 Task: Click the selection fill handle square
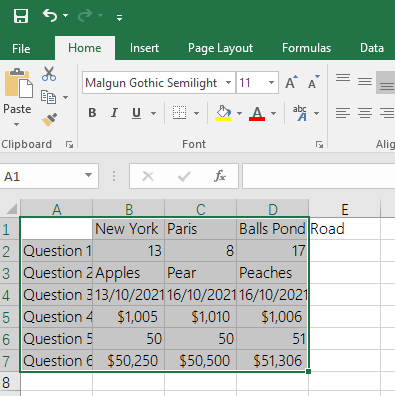click(x=308, y=371)
